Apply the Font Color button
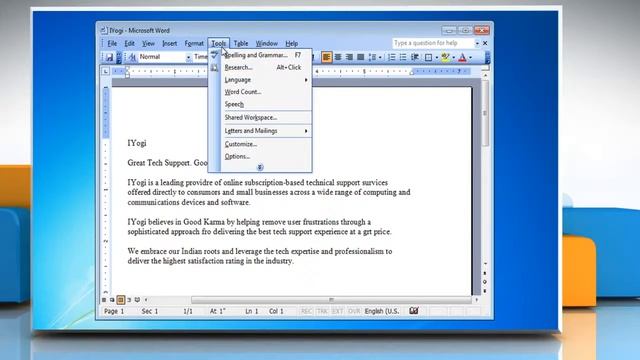This screenshot has height=360, width=640. [x=462, y=57]
